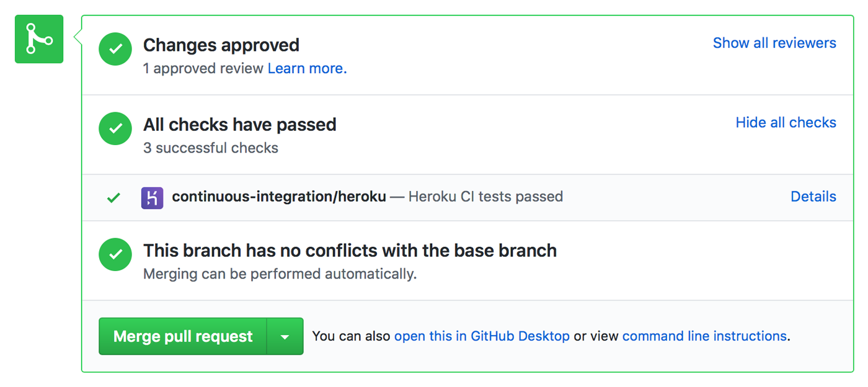Viewport: 868px width, 387px height.
Task: Click the All checks passed check circle
Action: pos(115,128)
